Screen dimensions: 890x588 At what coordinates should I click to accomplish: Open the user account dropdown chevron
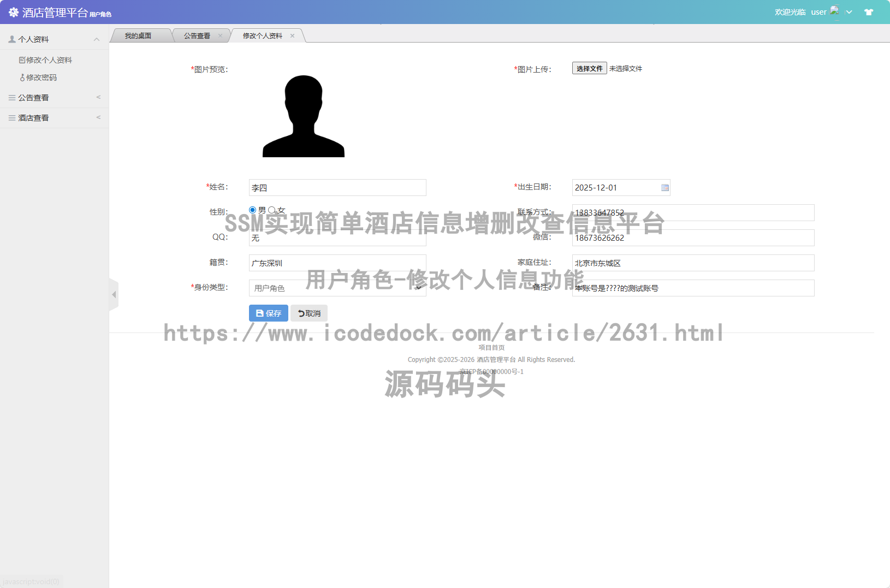[x=849, y=11]
